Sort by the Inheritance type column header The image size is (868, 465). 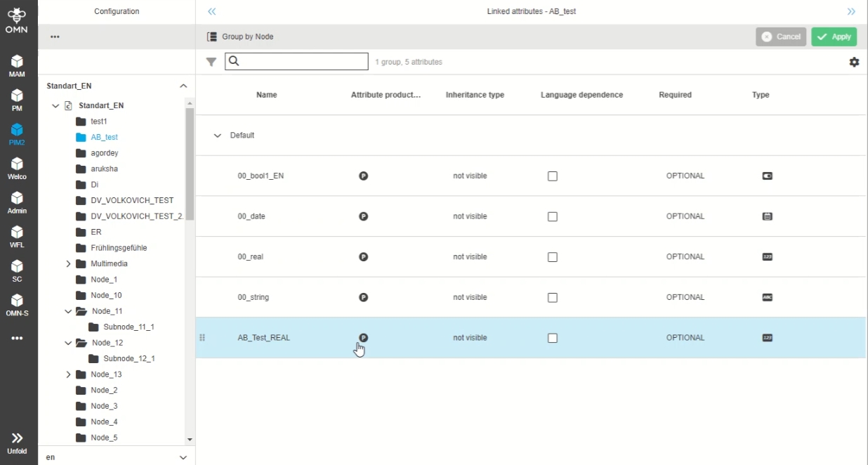pos(475,95)
